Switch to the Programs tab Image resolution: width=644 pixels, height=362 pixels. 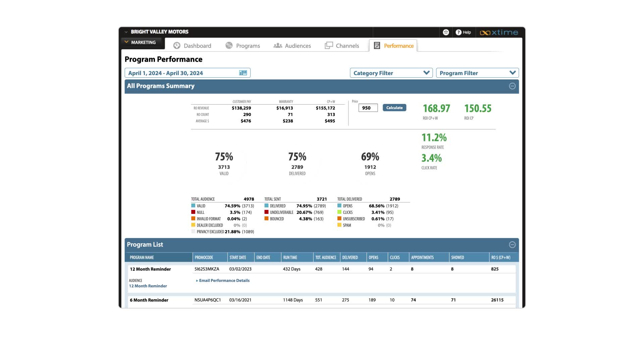coord(248,46)
